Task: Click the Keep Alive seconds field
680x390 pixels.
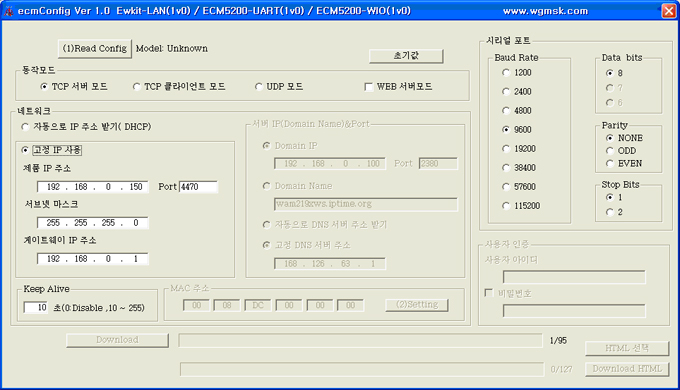Action: (x=35, y=308)
